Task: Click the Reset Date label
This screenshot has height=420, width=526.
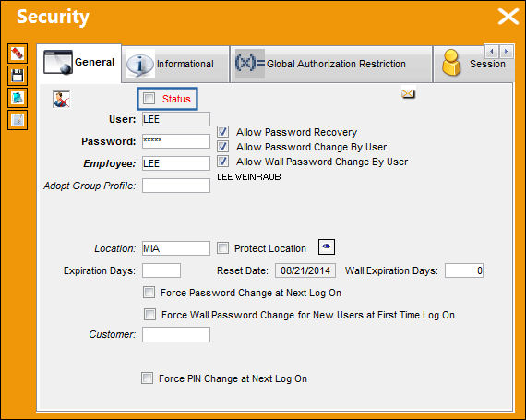Action: [243, 270]
